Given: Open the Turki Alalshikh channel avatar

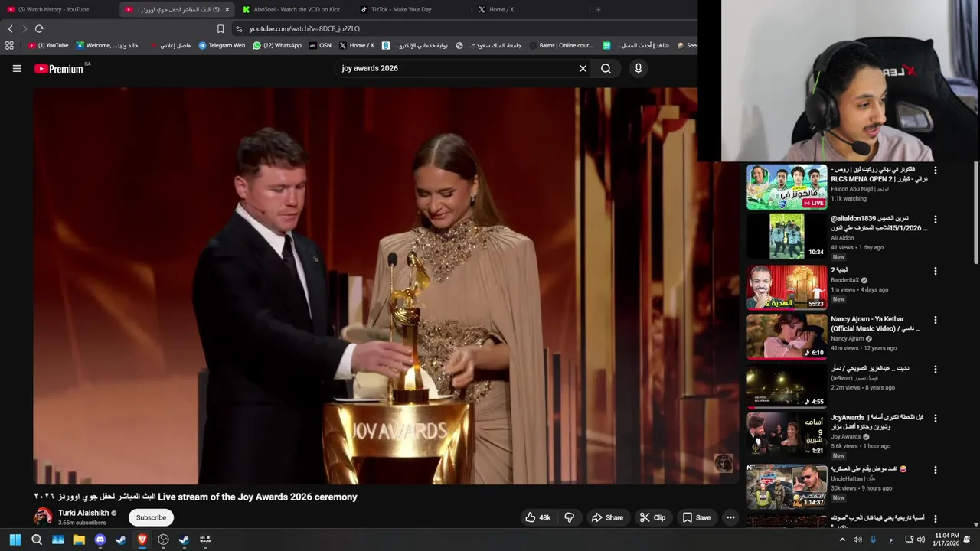Looking at the screenshot, I should coord(43,517).
